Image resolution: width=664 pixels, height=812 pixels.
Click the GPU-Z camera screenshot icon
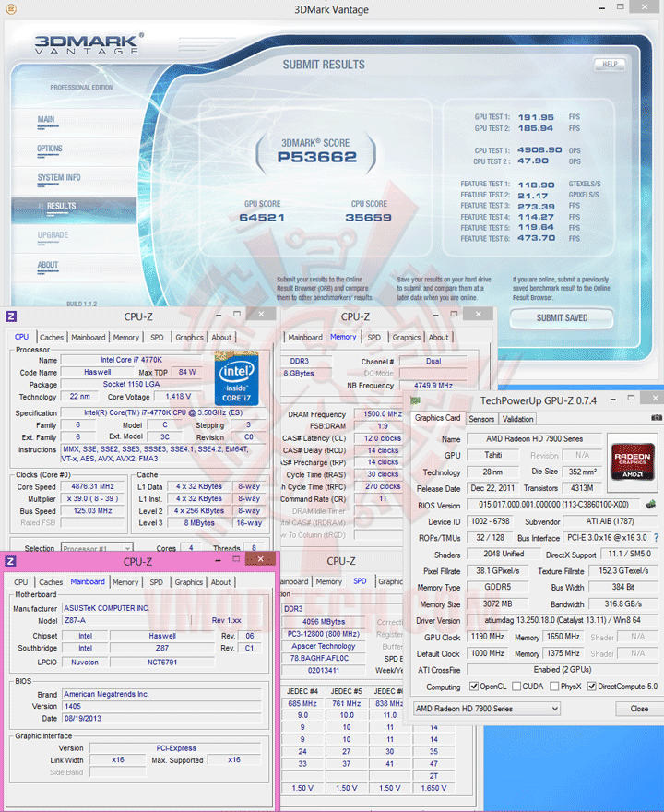(657, 417)
